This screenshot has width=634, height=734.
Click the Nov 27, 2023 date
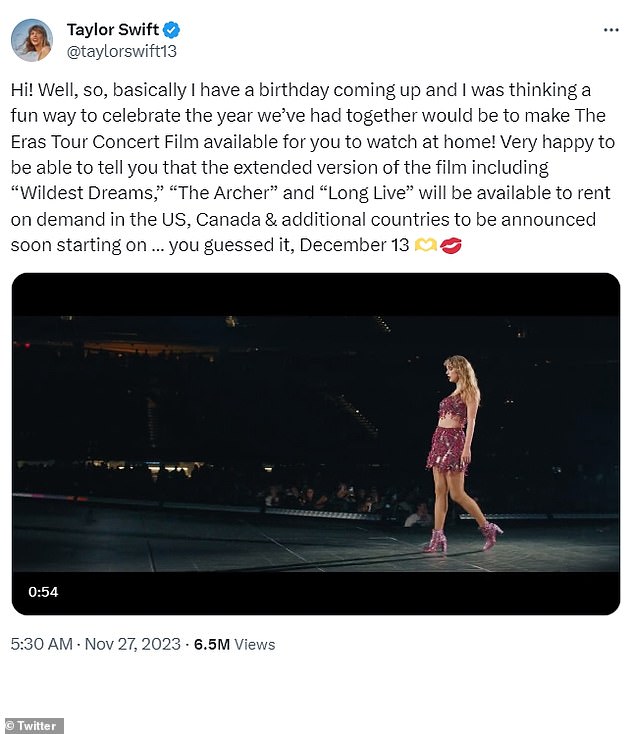[133, 644]
